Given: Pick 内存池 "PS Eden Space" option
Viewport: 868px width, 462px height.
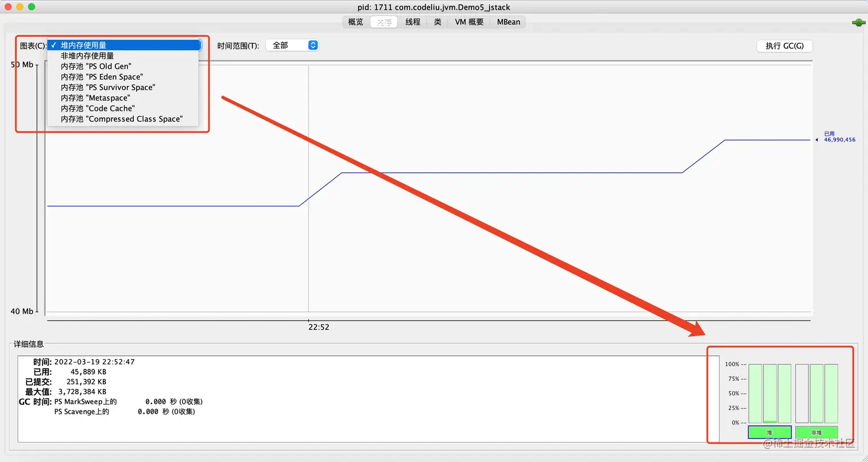Looking at the screenshot, I should 123,76.
